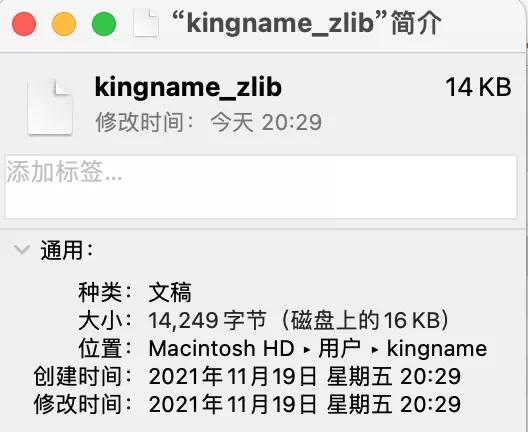Click the 文稿 kind value

(x=170, y=292)
